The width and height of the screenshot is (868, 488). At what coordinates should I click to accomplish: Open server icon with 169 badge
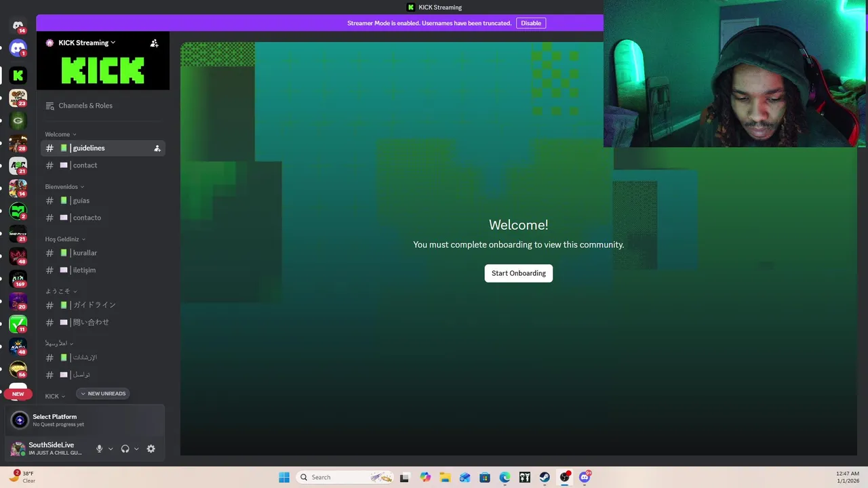(18, 279)
